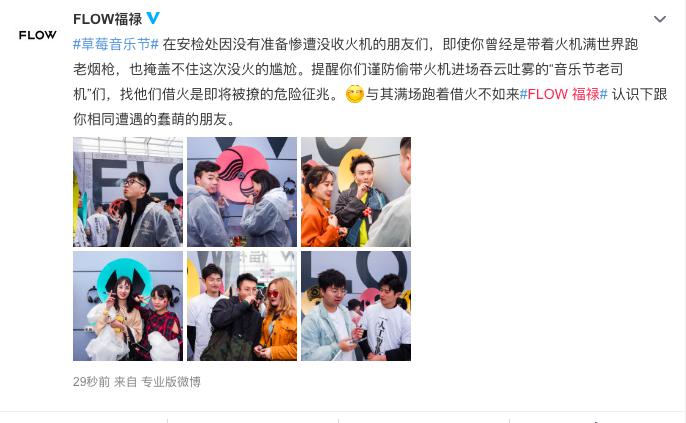The width and height of the screenshot is (686, 423).
Task: Open photo of woman wearing red sunglasses
Action: pyautogui.click(x=242, y=306)
